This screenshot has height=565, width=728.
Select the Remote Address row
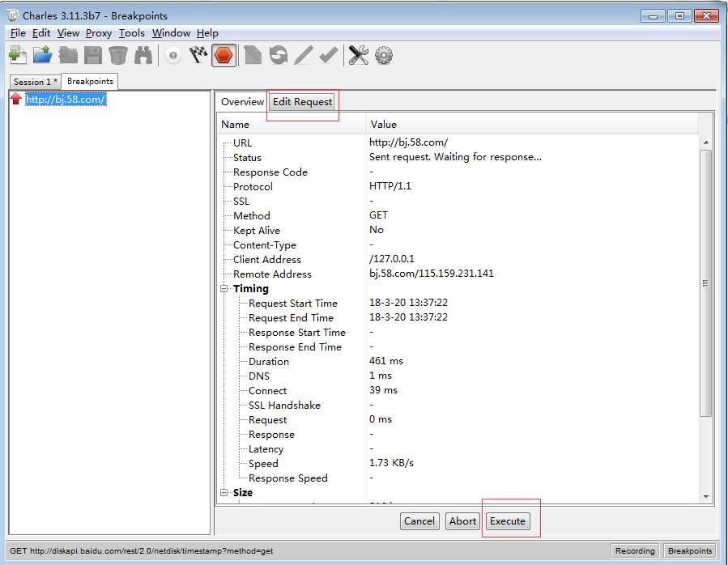(x=458, y=274)
